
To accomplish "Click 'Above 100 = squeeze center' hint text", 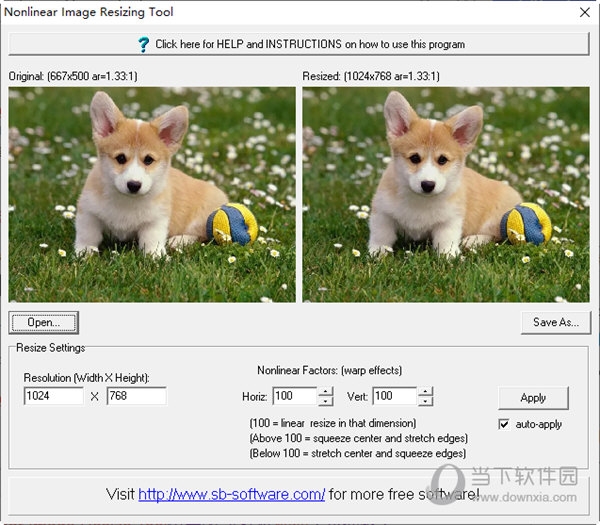I will click(359, 438).
